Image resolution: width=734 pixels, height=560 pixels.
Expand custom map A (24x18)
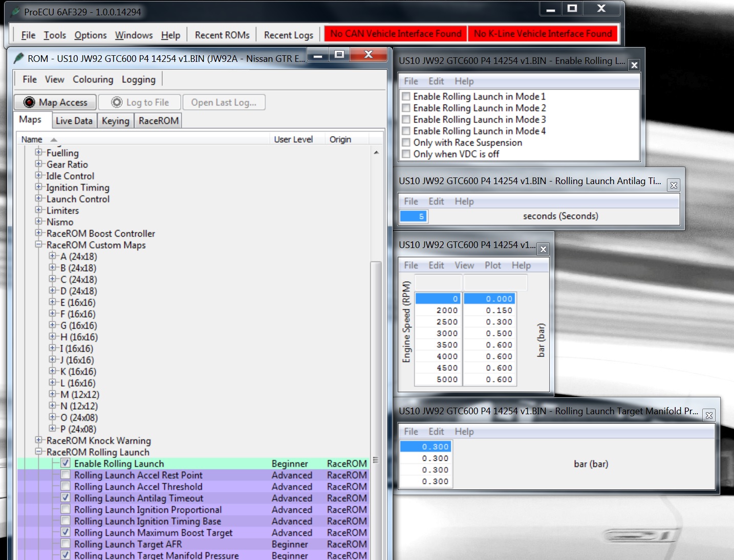(53, 256)
